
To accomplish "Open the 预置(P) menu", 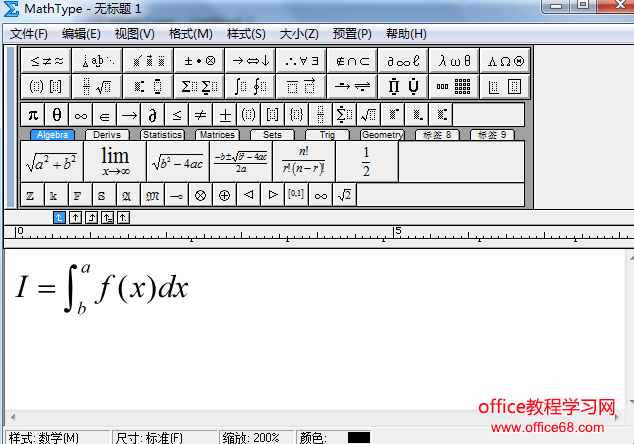I will tap(352, 34).
